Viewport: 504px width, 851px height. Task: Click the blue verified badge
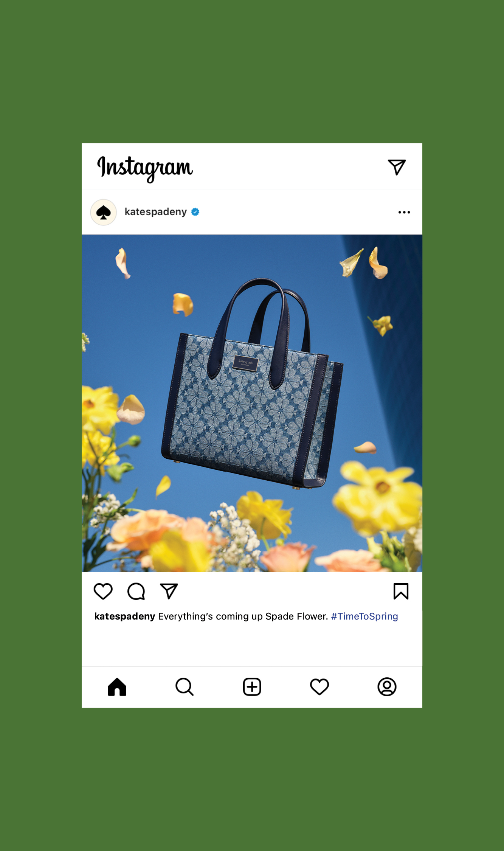pos(195,212)
